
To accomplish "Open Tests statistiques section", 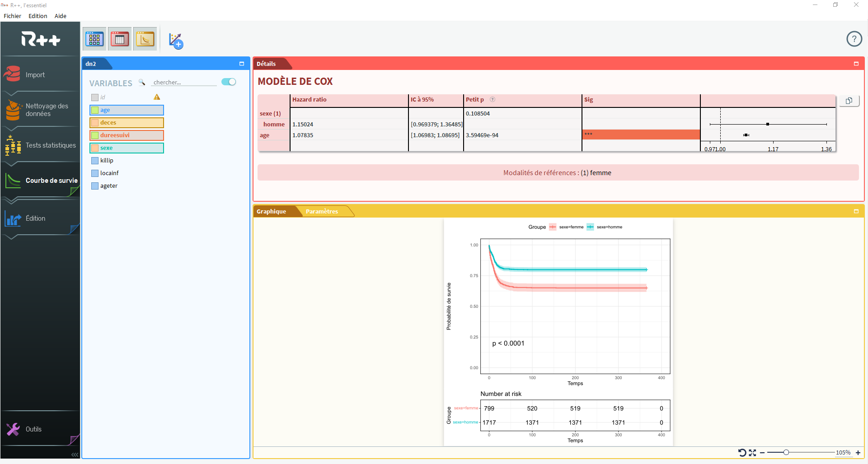I will coord(40,145).
